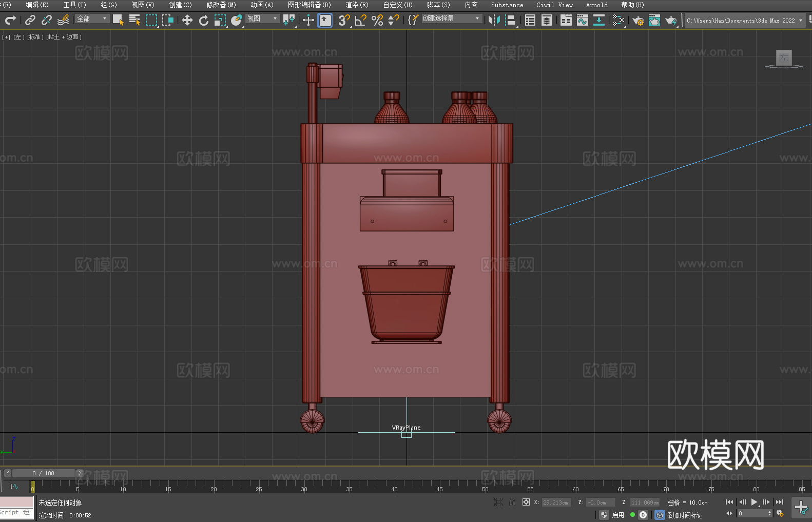Click the Redo arrow icon
The image size is (812, 522).
10,20
